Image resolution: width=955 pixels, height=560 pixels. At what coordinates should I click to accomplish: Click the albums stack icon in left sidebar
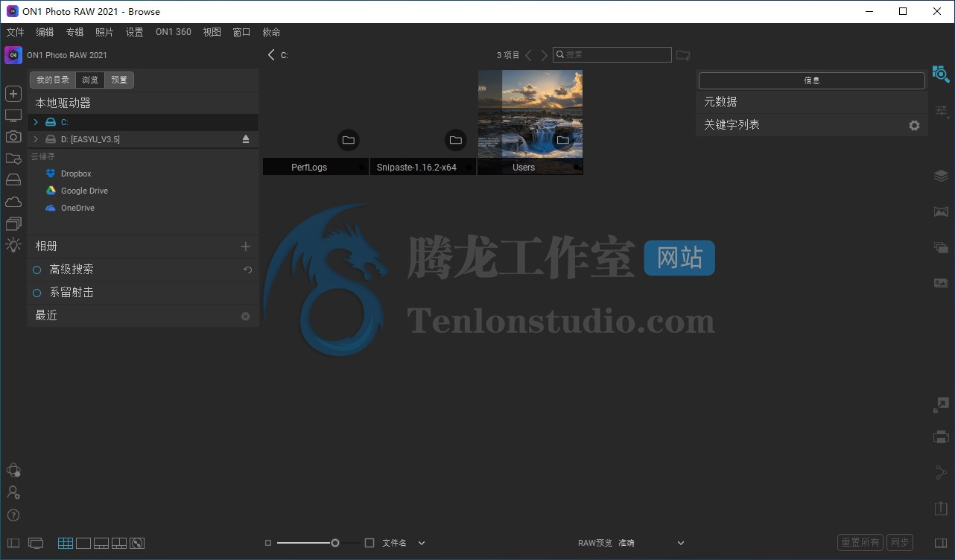point(13,223)
